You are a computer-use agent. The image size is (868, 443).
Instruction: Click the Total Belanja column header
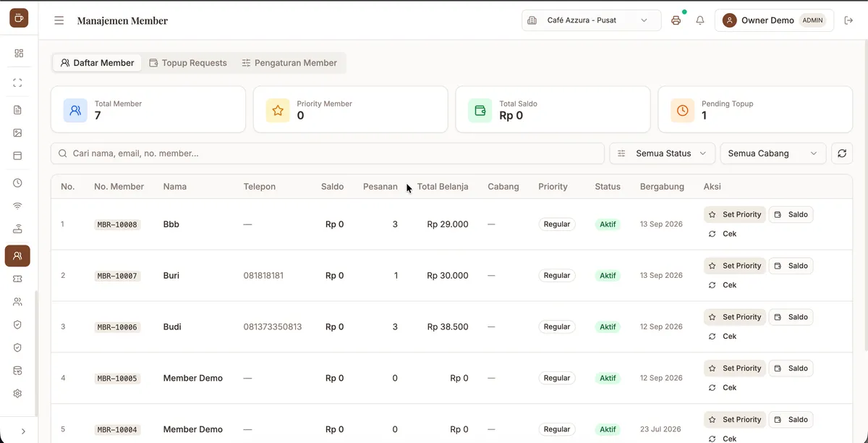point(443,187)
